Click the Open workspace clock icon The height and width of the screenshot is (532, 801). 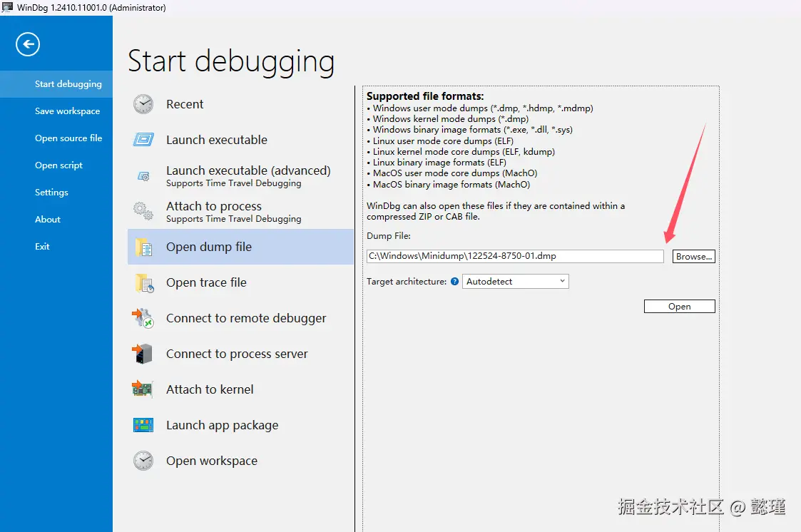(143, 461)
